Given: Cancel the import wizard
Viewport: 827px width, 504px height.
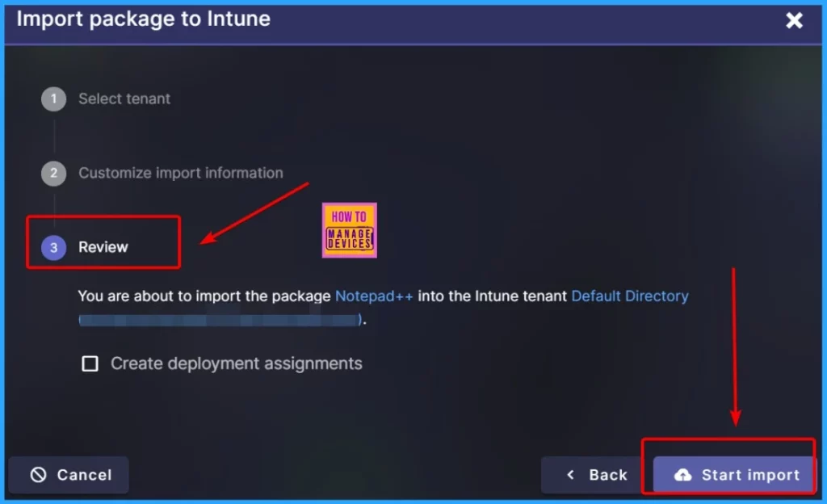Looking at the screenshot, I should click(x=69, y=475).
